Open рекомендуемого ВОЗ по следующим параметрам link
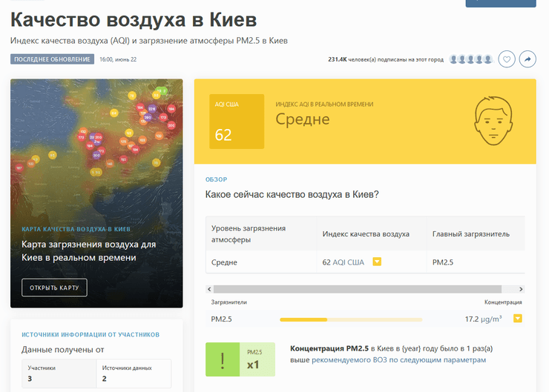Viewport: 549px width, 392px height. [399, 360]
